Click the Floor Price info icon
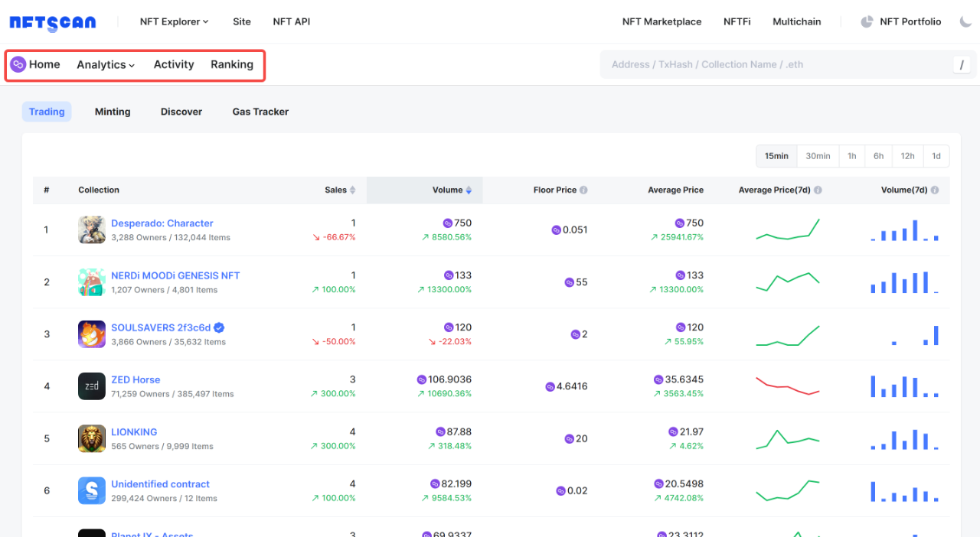Viewport: 980px width, 537px height. pyautogui.click(x=583, y=190)
